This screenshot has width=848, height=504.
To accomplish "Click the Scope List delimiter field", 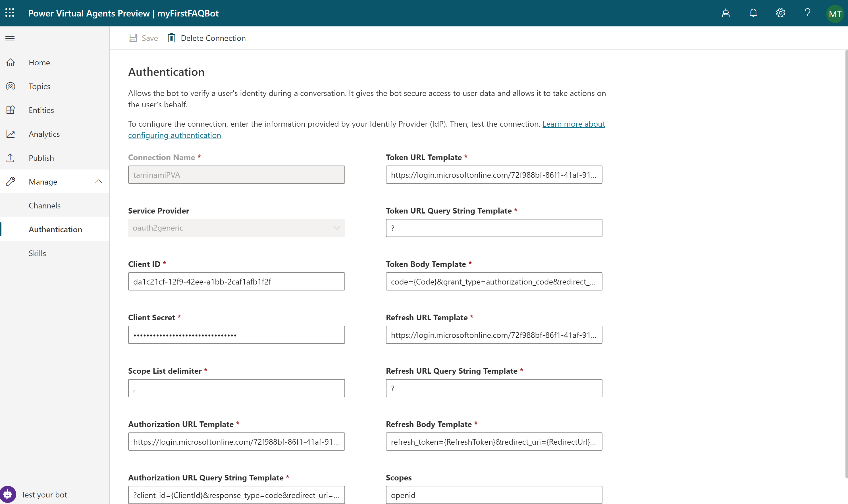I will pos(236,388).
